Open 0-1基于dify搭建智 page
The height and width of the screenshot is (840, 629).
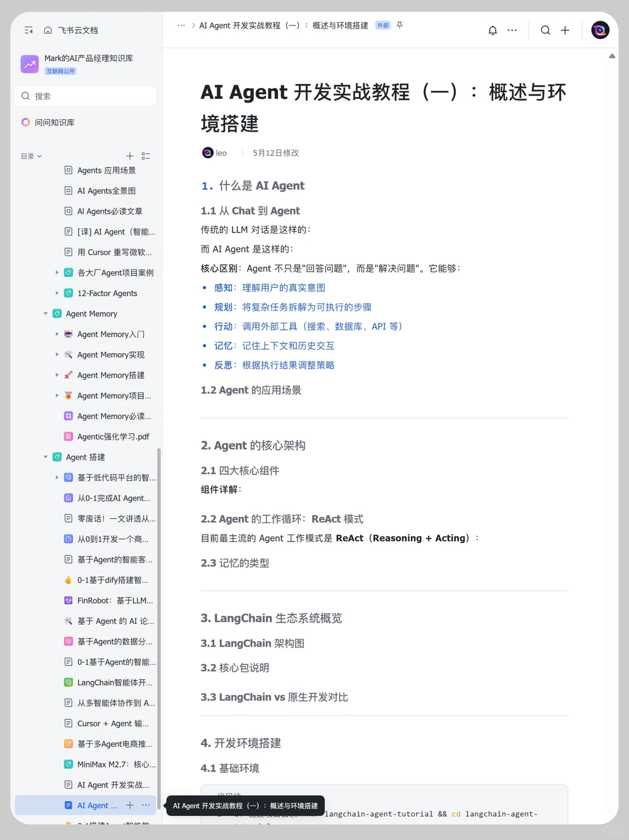tap(113, 580)
